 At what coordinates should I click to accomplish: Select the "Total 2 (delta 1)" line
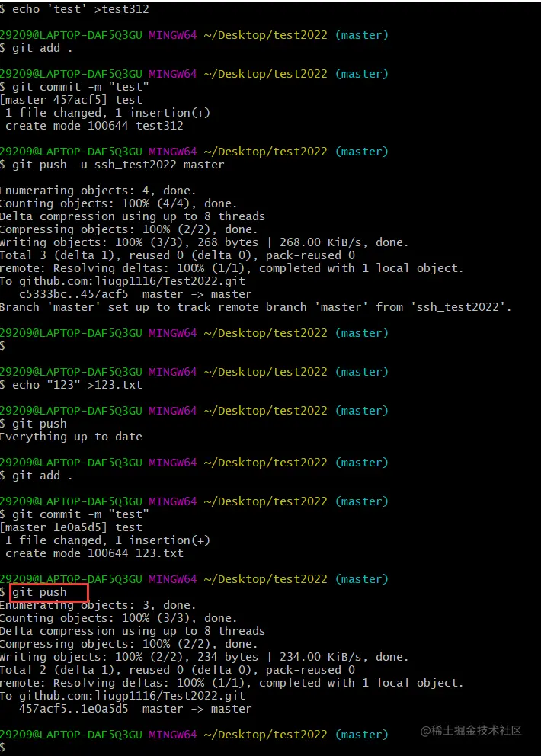coord(178,670)
